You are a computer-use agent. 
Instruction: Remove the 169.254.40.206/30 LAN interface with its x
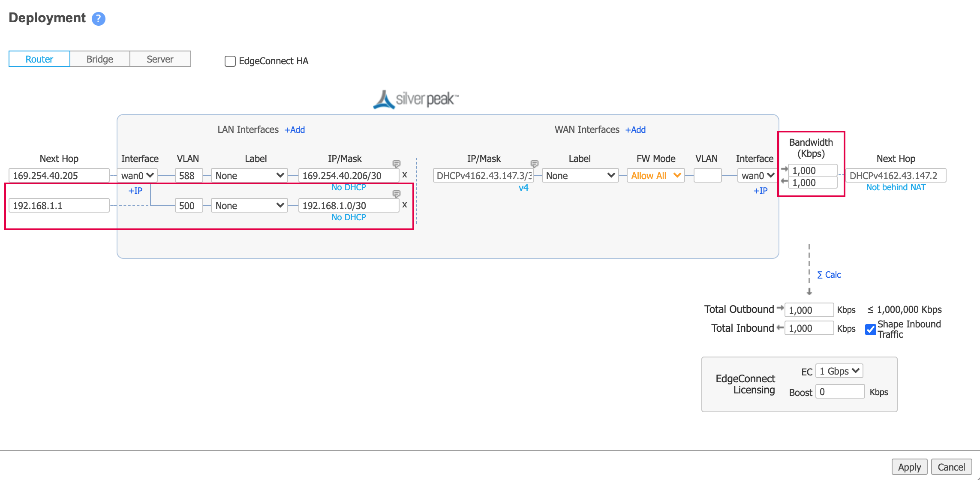click(x=404, y=175)
